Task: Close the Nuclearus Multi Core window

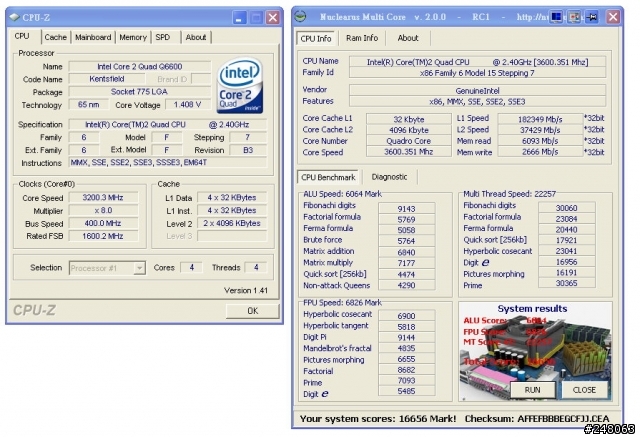Action: [x=613, y=17]
